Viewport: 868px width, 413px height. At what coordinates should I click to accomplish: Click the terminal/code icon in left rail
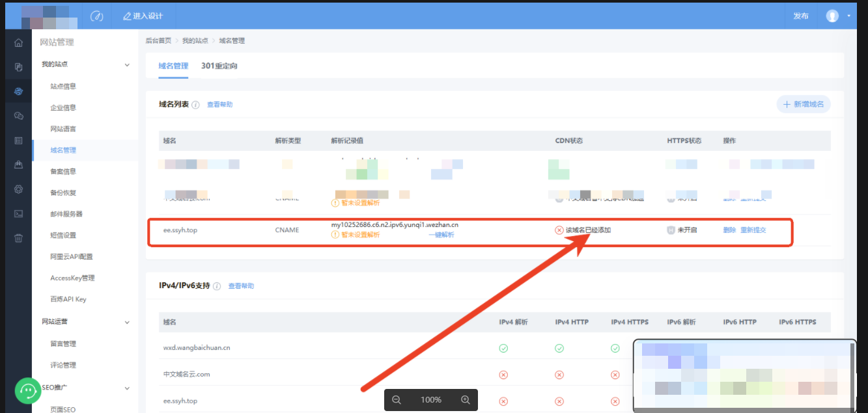18,213
